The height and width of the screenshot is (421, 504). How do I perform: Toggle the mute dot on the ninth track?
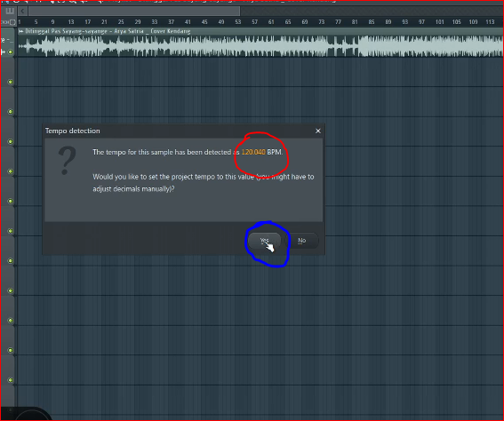[11, 290]
